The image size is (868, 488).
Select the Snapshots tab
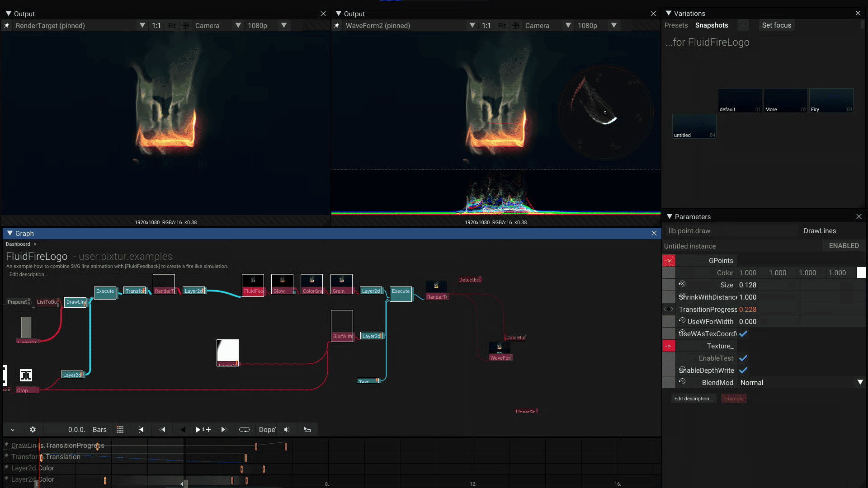pyautogui.click(x=712, y=25)
